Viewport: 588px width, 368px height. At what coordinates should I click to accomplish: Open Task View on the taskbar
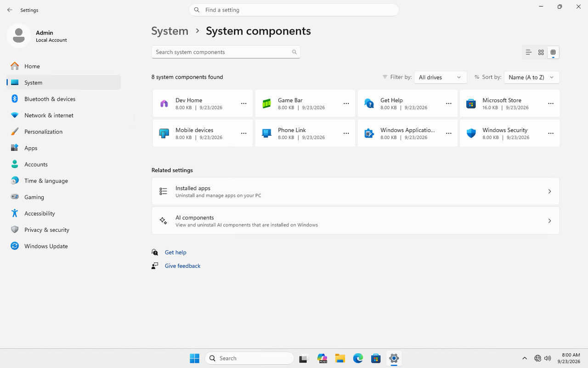pyautogui.click(x=303, y=358)
